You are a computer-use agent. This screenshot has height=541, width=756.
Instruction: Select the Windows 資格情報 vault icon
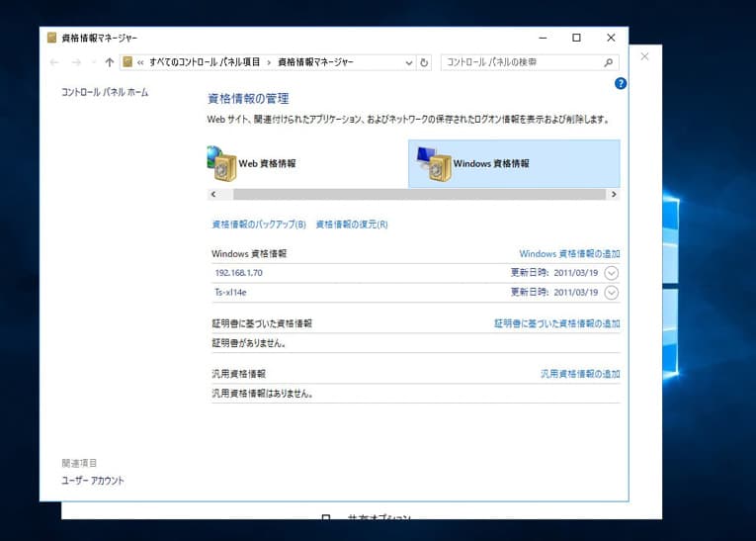pyautogui.click(x=434, y=163)
